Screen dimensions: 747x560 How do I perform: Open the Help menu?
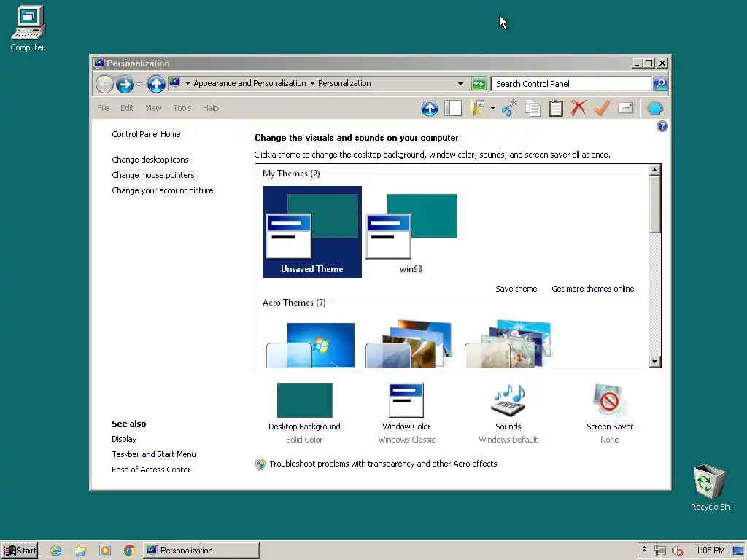tap(211, 108)
